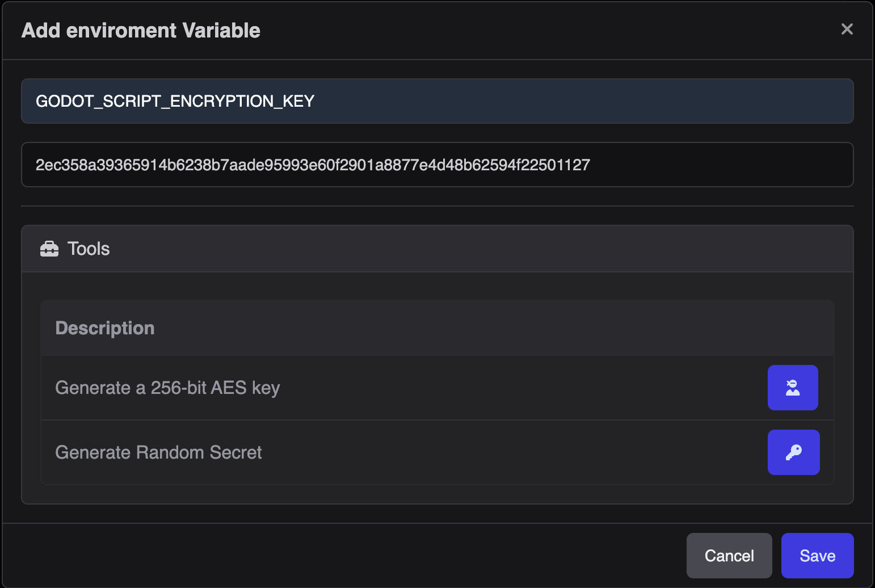Click the 'Add enviroment Variable' dialog title
Screen dimensions: 875x588
[141, 30]
